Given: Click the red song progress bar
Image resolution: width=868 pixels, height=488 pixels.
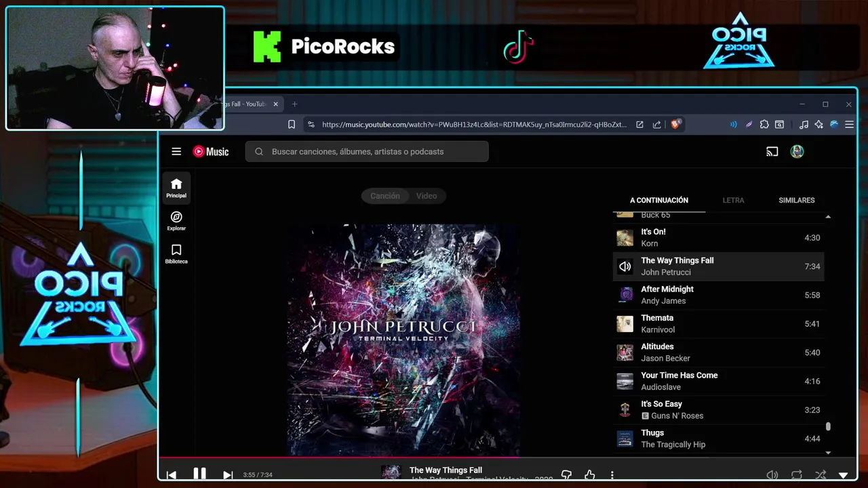Looking at the screenshot, I should (x=339, y=457).
